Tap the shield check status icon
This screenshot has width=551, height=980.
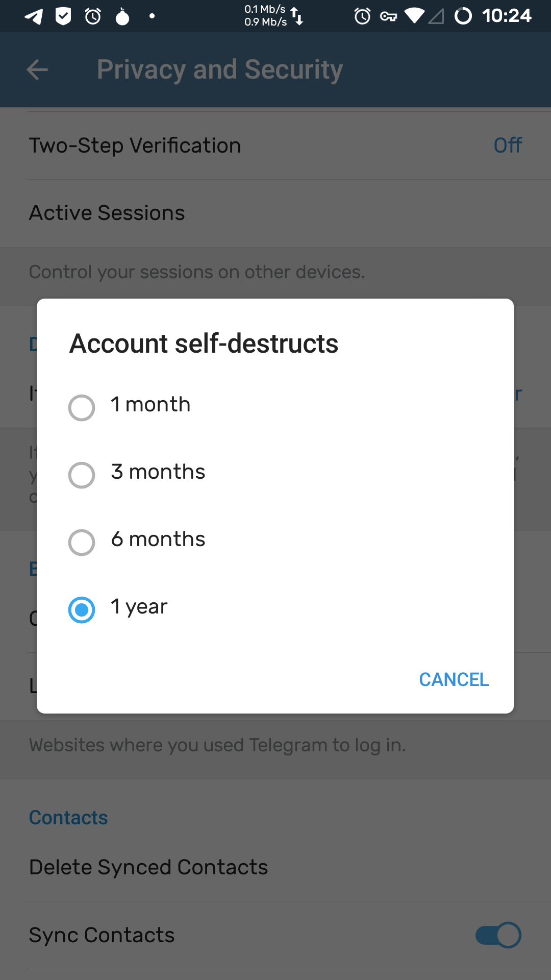click(x=63, y=16)
